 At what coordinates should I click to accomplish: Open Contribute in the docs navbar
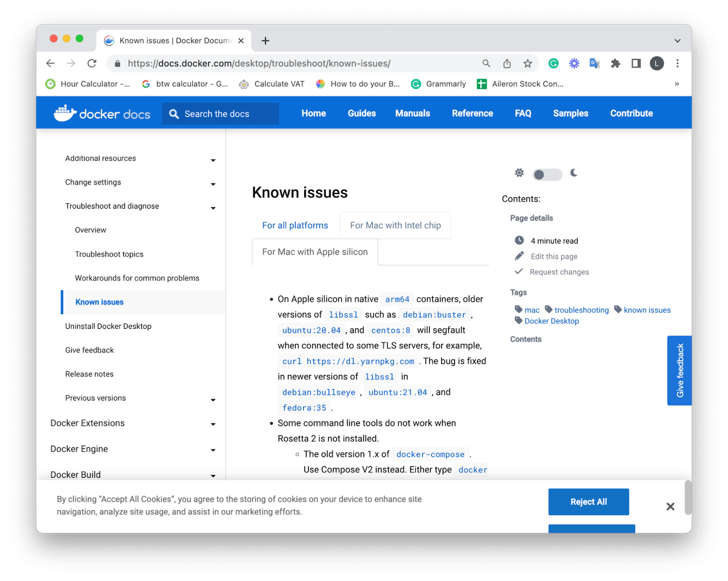click(632, 113)
